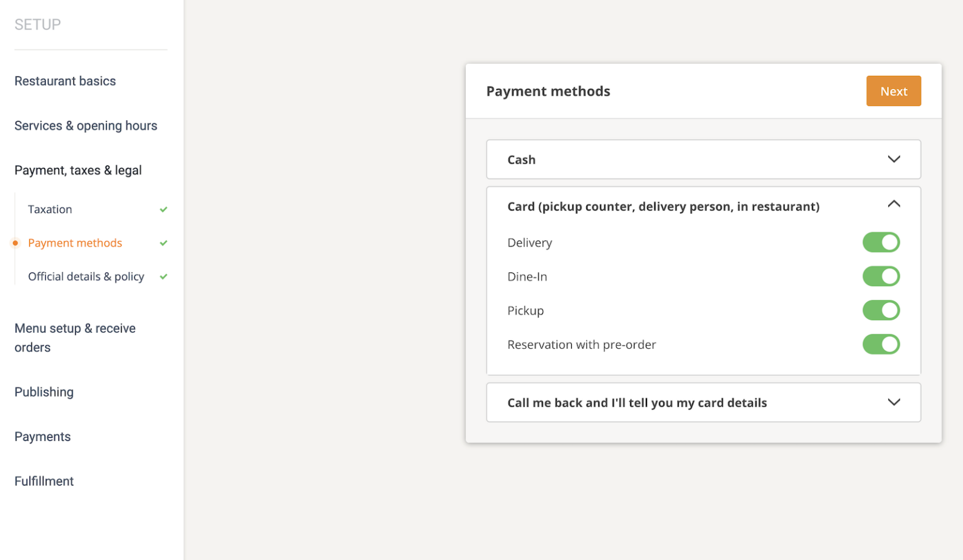Disable the Reservation with pre-order toggle
Viewport: 963px width, 560px height.
tap(881, 344)
